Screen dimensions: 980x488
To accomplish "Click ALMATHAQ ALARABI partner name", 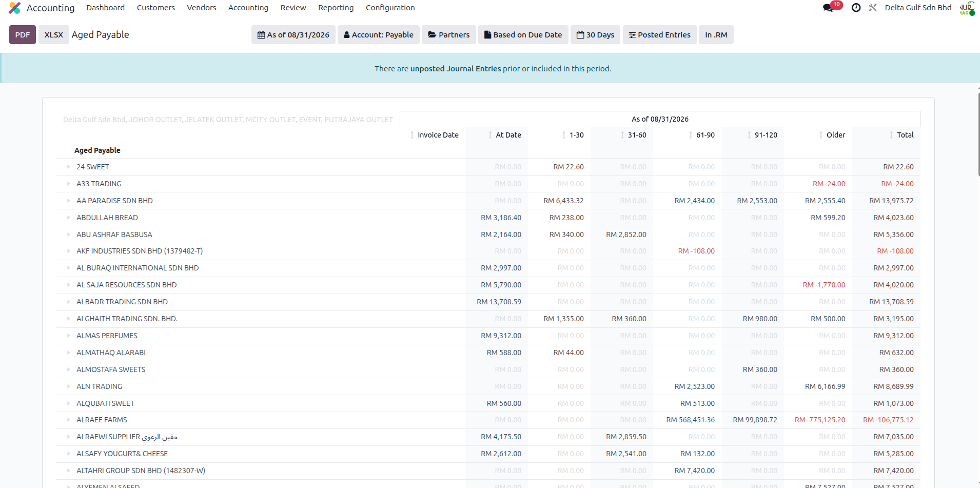I will [111, 353].
